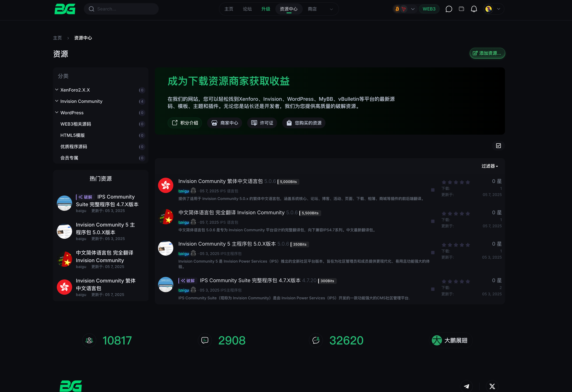Open 论坛 in top navigation
The width and height of the screenshot is (572, 392).
tap(247, 9)
